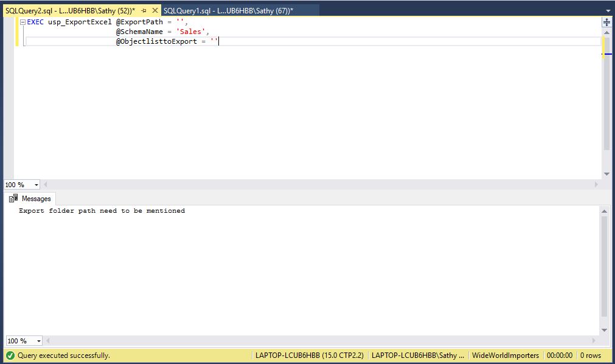Select the Messages tab

click(32, 199)
